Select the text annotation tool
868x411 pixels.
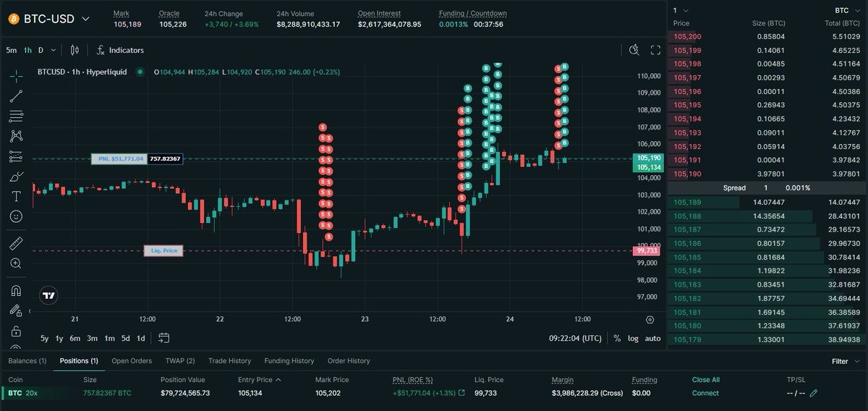pos(16,196)
